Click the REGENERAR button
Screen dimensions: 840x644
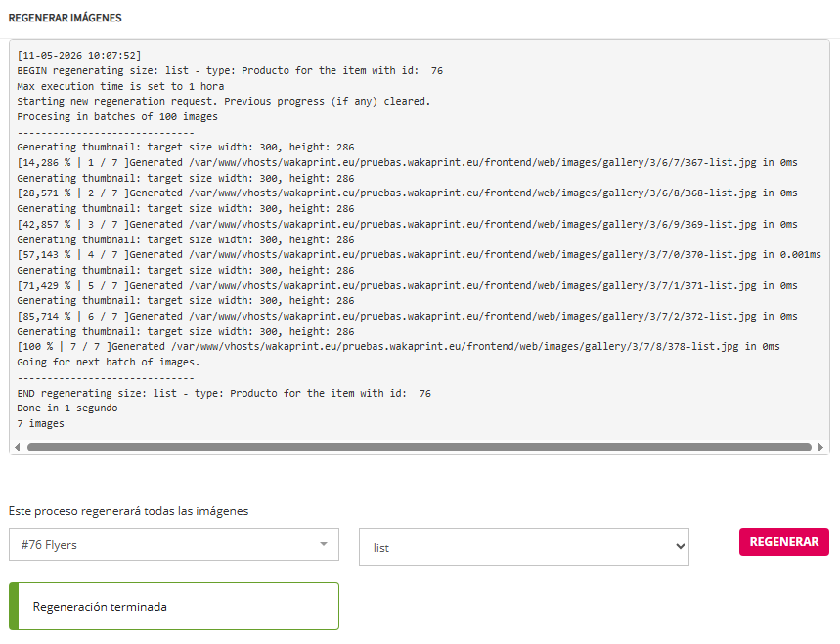click(x=783, y=541)
